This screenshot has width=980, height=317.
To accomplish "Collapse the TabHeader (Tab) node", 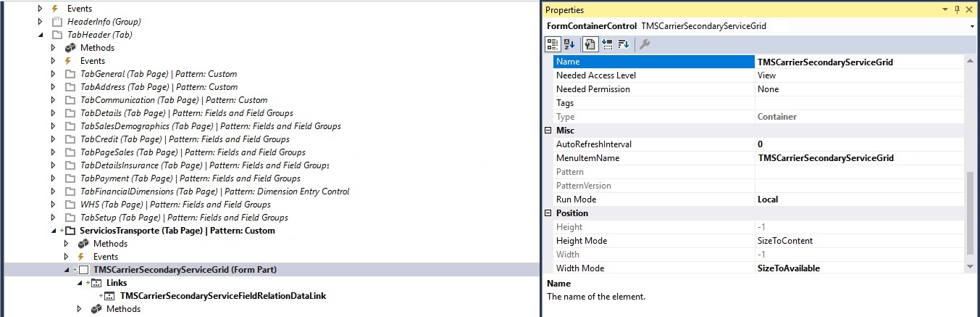I will 41,35.
